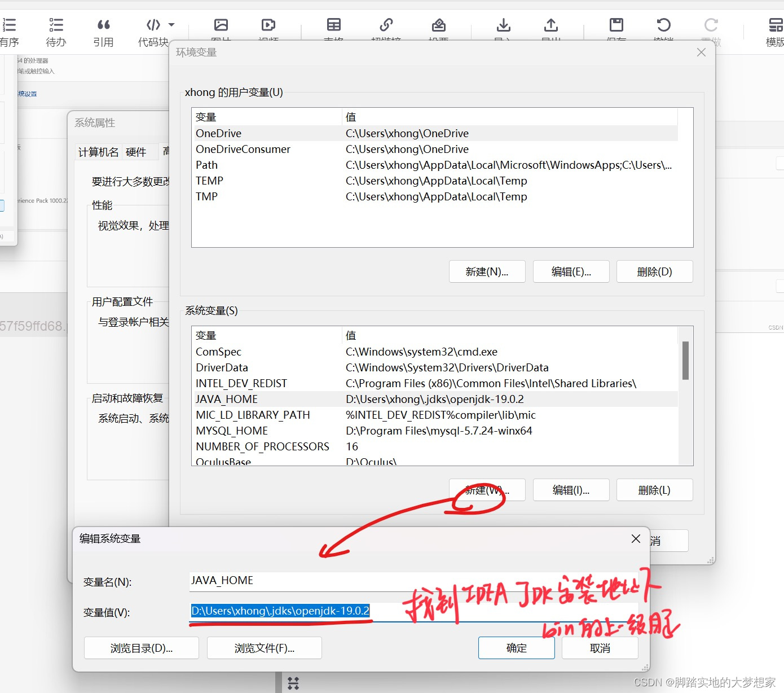Screen dimensions: 784x693
Task: Click the redo icon in toolbar
Action: coord(711,25)
